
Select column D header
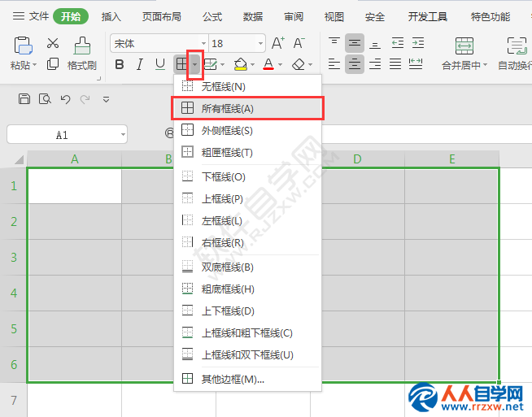[357, 159]
